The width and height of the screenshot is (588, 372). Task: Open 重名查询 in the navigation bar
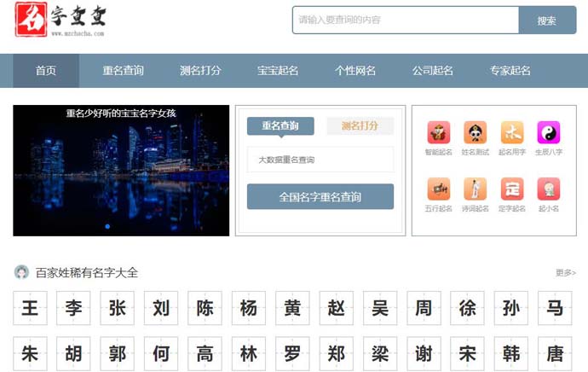[124, 71]
